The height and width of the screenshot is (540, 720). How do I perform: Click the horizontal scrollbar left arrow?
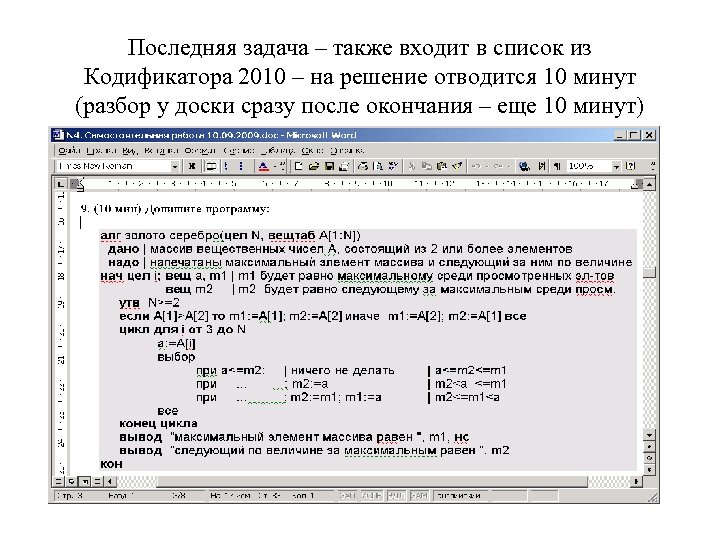tap(110, 482)
